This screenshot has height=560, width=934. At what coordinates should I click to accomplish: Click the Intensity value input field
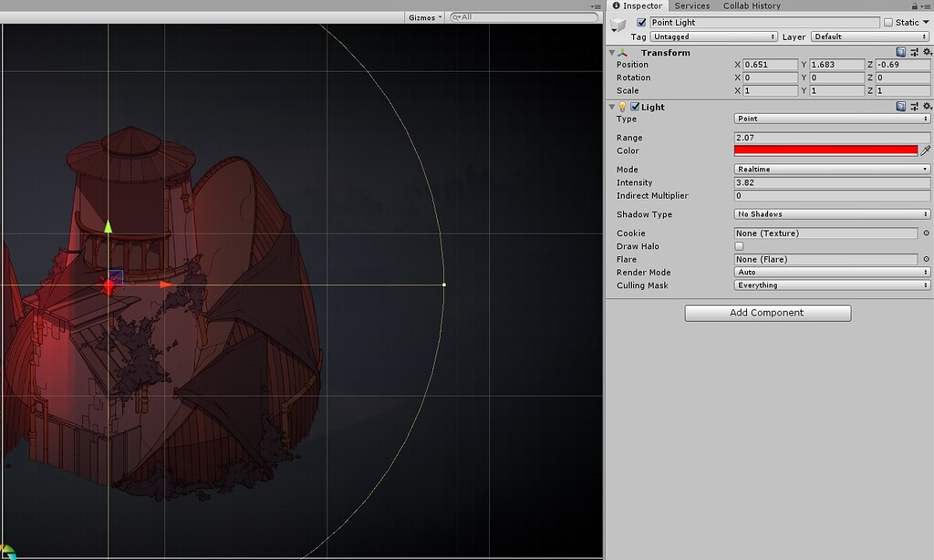point(831,182)
